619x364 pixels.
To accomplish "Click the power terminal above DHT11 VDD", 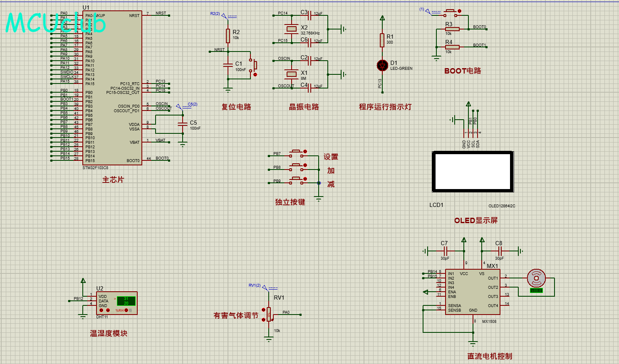I will [x=83, y=281].
